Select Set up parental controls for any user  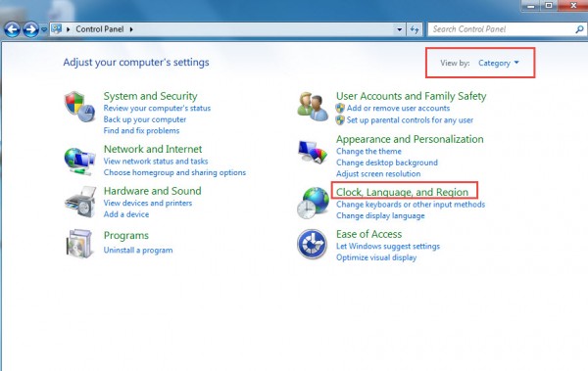click(410, 120)
